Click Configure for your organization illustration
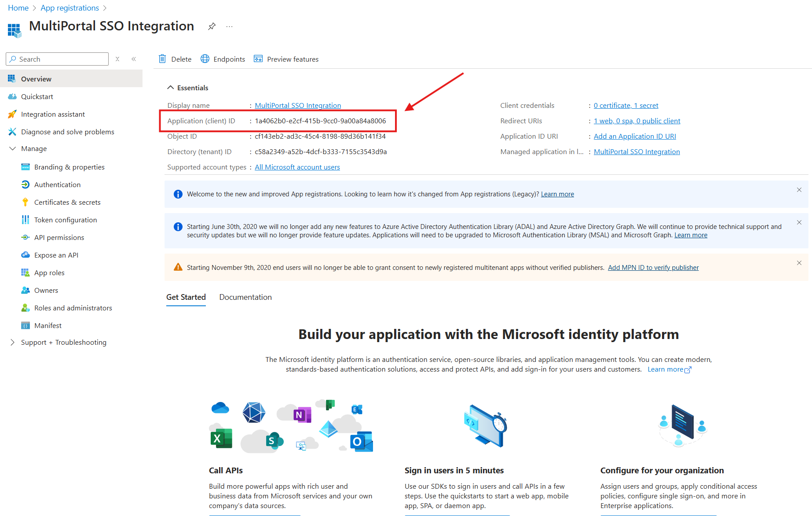This screenshot has height=516, width=812. tap(682, 425)
